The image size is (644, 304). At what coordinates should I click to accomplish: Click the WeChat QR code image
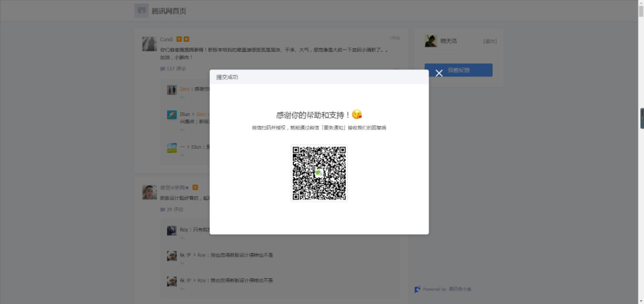pos(319,173)
